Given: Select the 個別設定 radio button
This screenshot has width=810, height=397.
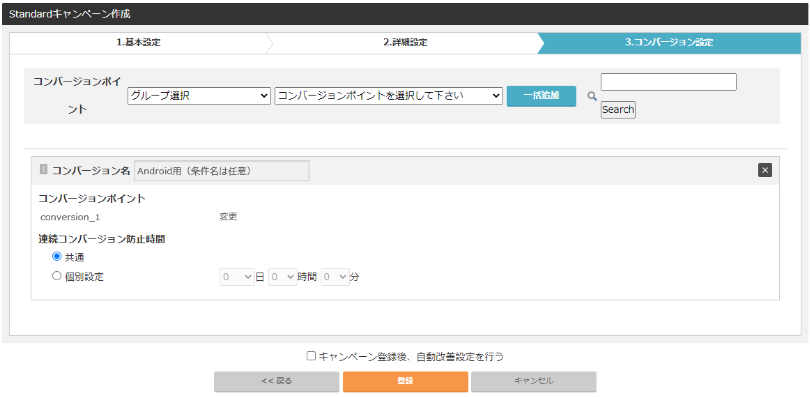Looking at the screenshot, I should 57,276.
